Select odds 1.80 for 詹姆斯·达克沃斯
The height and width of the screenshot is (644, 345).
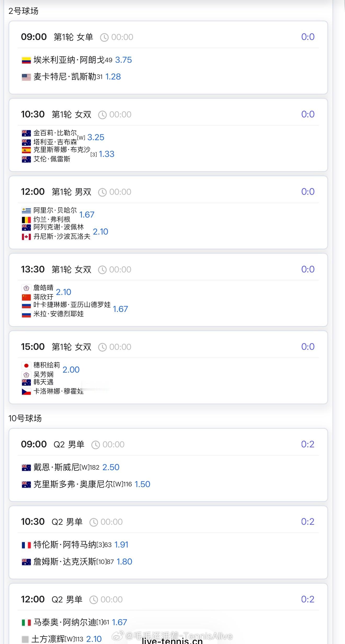click(124, 562)
